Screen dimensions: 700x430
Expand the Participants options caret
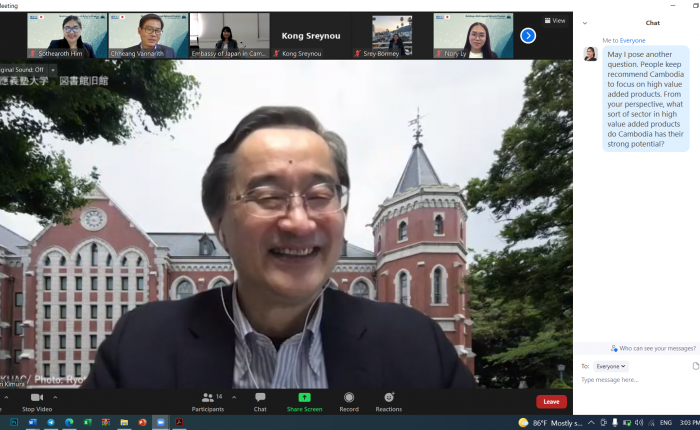pyautogui.click(x=236, y=397)
